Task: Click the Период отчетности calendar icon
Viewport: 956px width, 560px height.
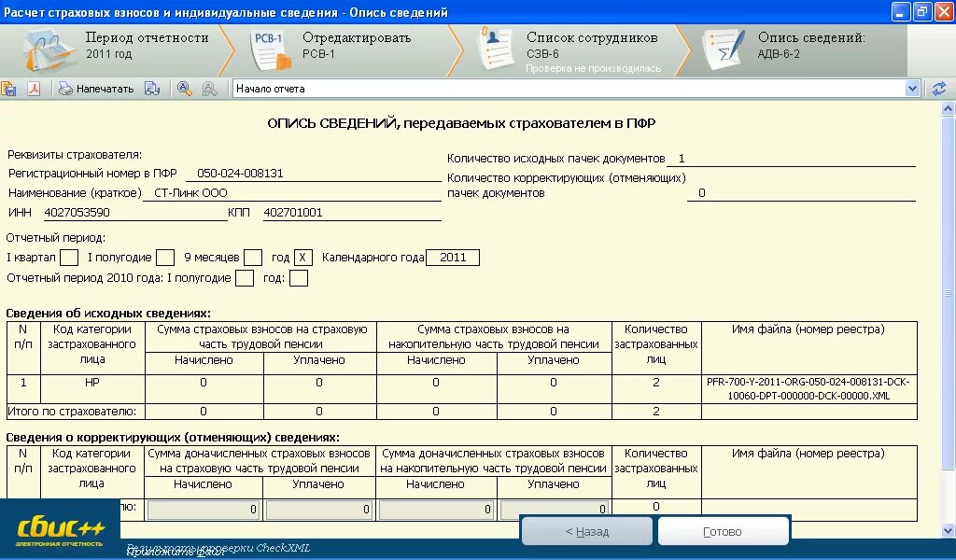Action: (49, 50)
